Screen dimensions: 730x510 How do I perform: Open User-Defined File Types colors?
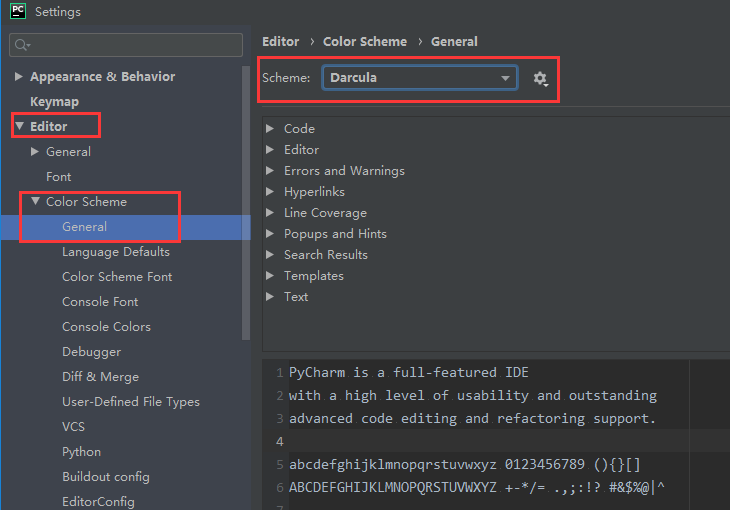(131, 402)
